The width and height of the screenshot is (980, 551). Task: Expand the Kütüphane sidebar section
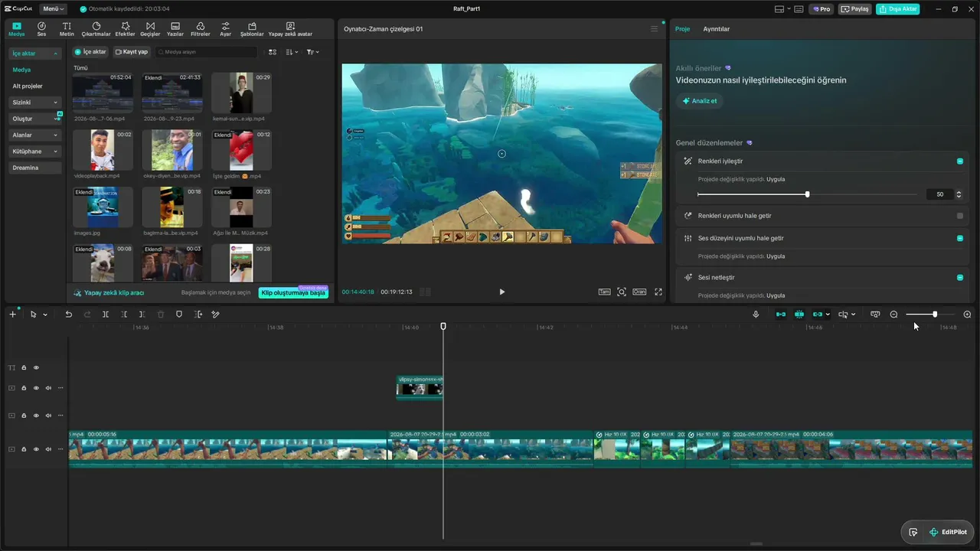click(x=35, y=152)
